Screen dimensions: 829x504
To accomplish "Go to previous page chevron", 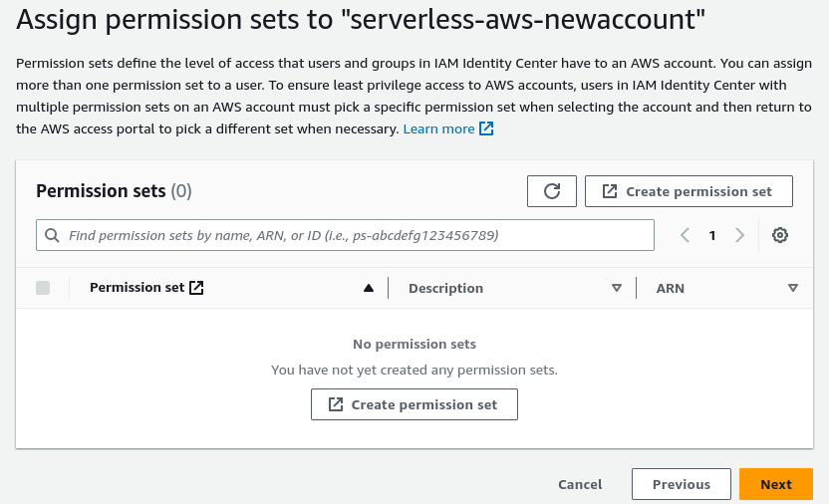I will pos(685,235).
